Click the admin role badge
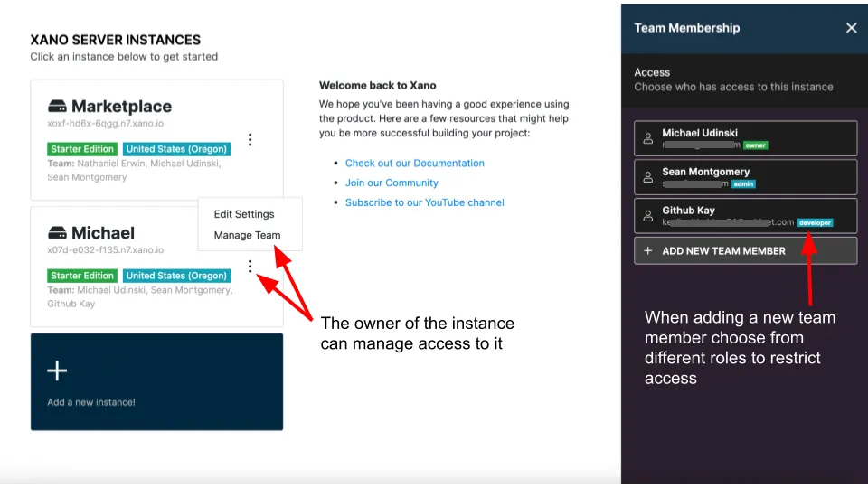The image size is (868, 488). point(743,184)
